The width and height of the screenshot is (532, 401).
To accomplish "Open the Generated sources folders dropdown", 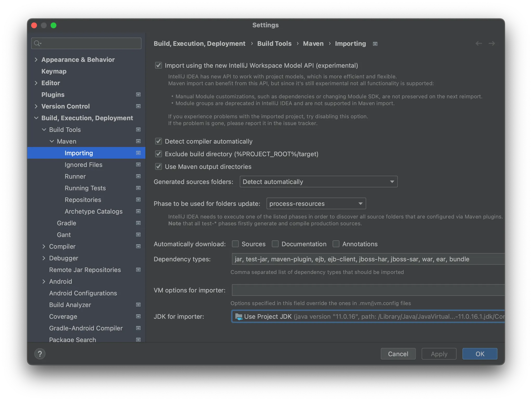I will tap(318, 182).
